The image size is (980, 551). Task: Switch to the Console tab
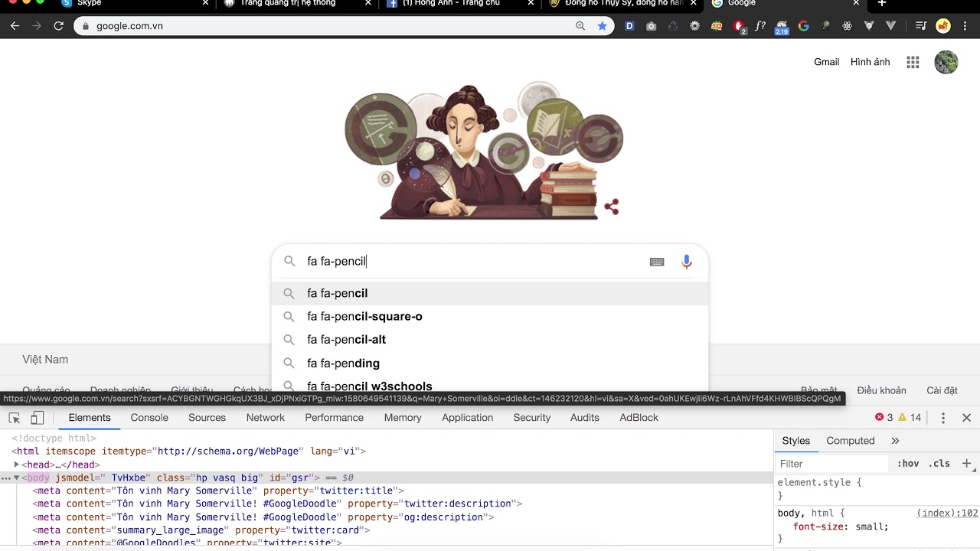point(149,418)
